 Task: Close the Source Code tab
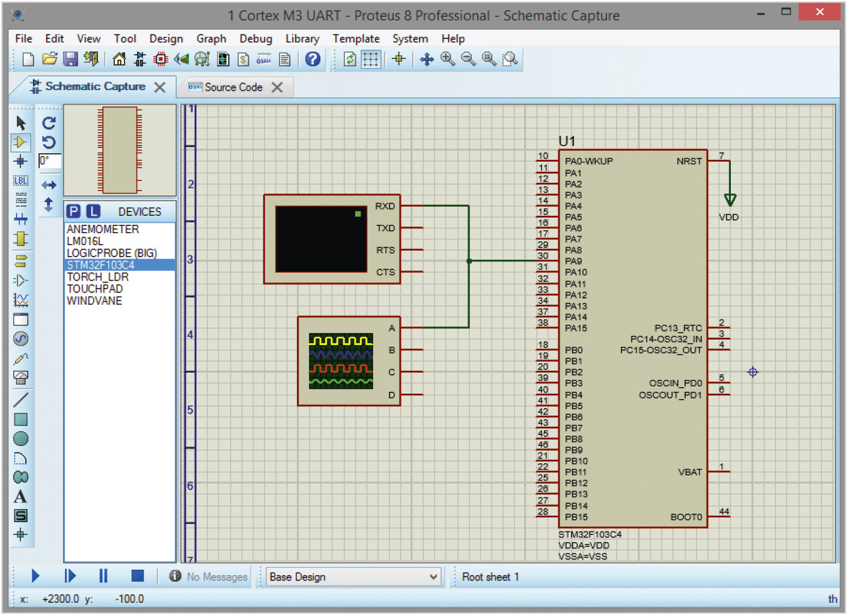277,87
